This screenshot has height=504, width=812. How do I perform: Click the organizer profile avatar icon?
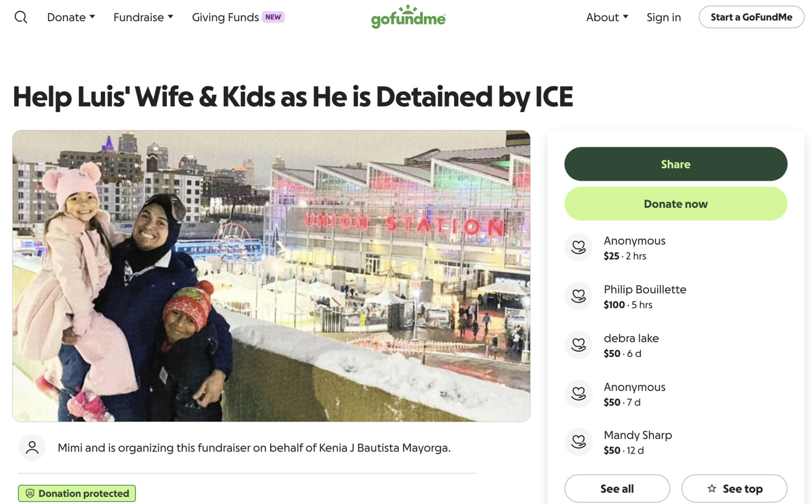pos(32,447)
